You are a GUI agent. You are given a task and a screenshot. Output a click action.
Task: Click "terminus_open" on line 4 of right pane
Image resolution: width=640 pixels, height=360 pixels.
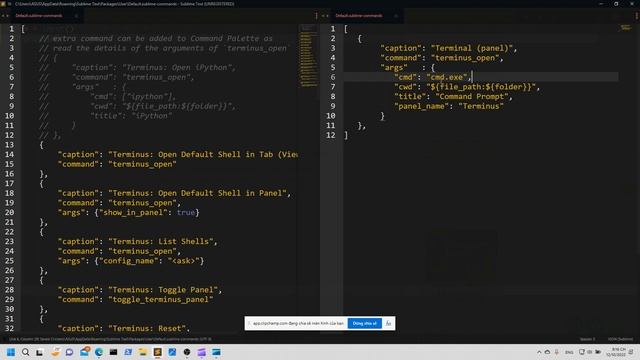(x=465, y=58)
